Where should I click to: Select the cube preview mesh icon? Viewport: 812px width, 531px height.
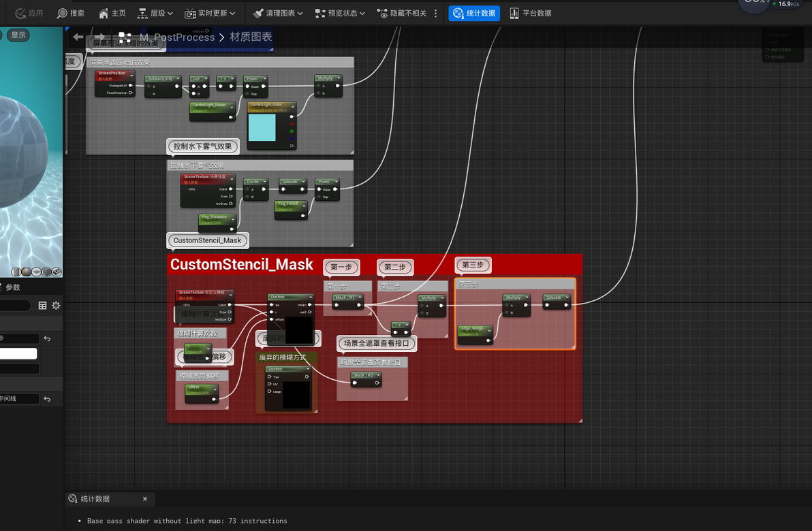pyautogui.click(x=46, y=272)
